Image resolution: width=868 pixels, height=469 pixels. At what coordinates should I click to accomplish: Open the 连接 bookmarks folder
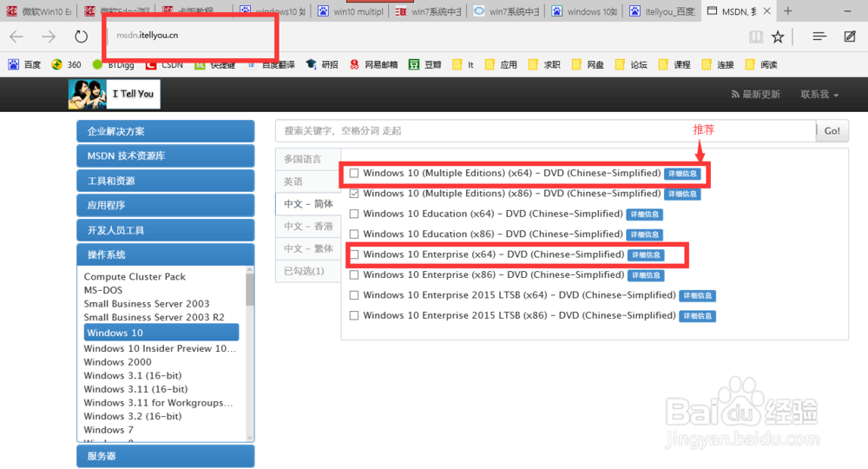(x=718, y=65)
